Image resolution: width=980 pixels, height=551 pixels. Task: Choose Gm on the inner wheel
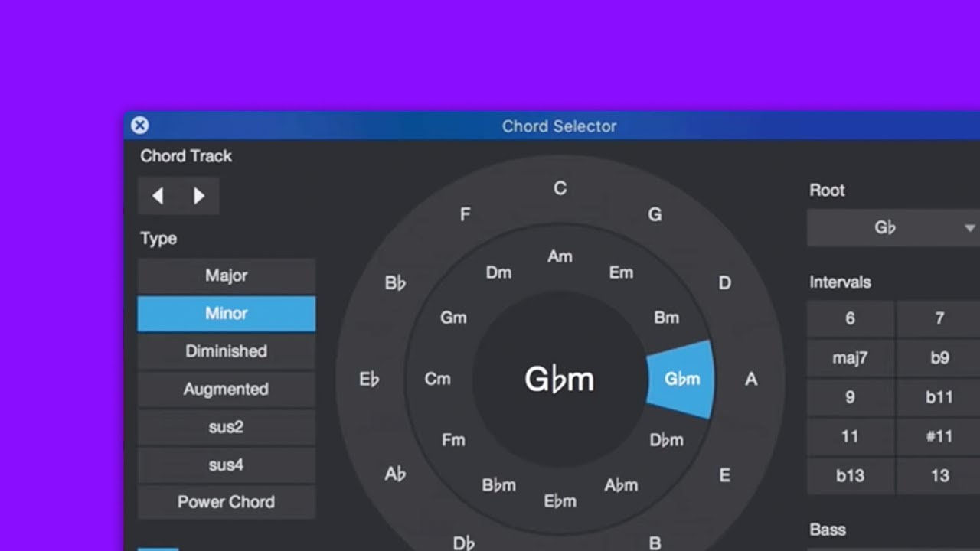[453, 318]
